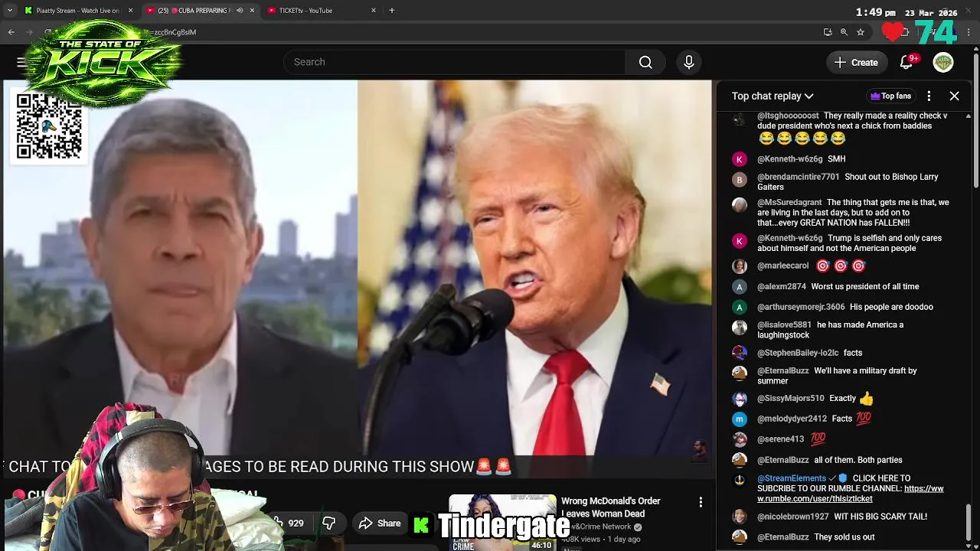The height and width of the screenshot is (551, 980).
Task: Click the @StreamElements chat username
Action: pos(792,478)
